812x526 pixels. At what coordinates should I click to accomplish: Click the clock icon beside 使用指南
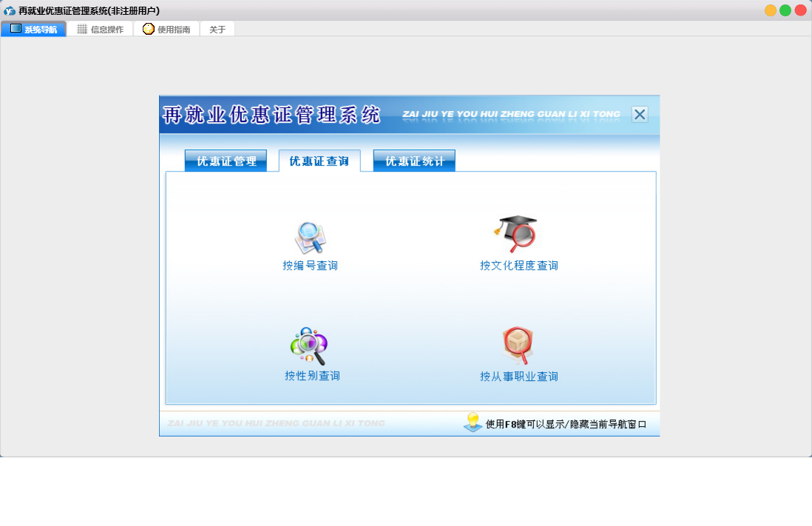(149, 29)
